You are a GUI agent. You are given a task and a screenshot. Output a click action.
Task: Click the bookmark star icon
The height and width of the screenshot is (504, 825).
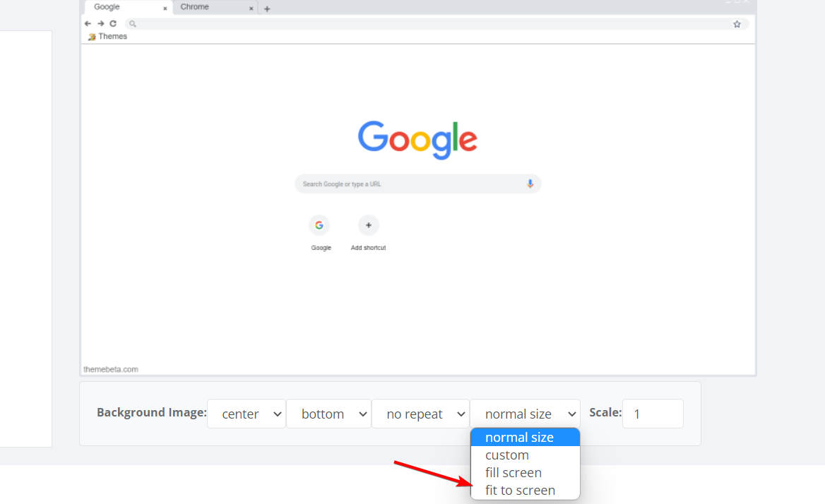point(737,24)
